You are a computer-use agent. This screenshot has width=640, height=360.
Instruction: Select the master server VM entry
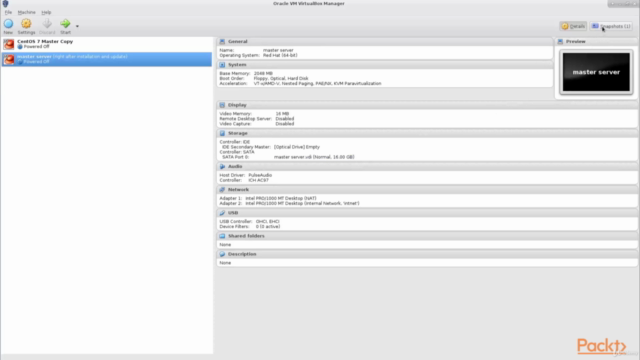(107, 59)
